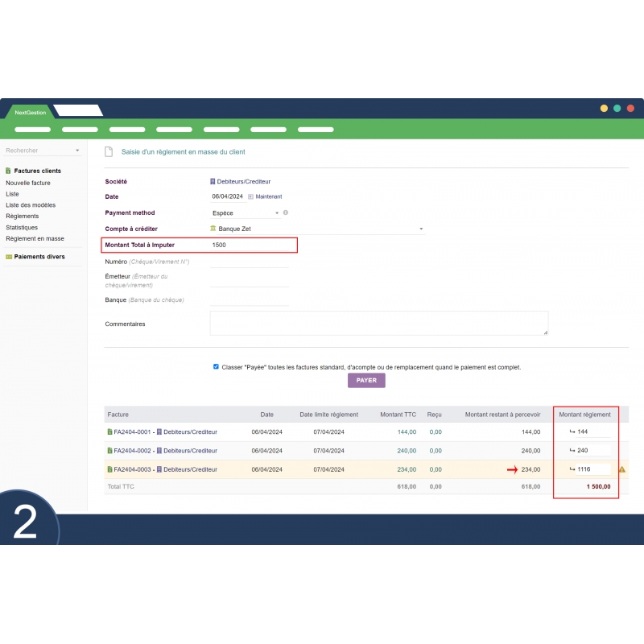Open the Espèce payment method dropdown
Screen dimensions: 644x644
click(x=246, y=213)
